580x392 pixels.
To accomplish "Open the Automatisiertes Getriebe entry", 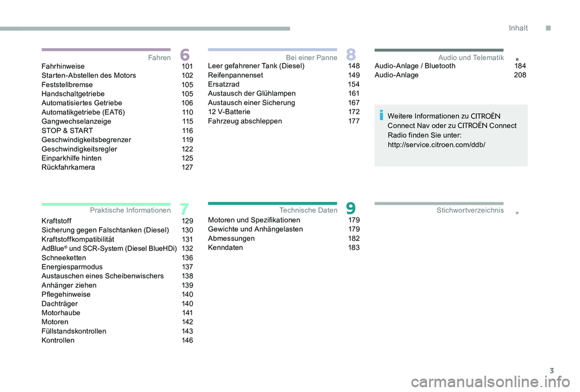I will pyautogui.click(x=117, y=103).
